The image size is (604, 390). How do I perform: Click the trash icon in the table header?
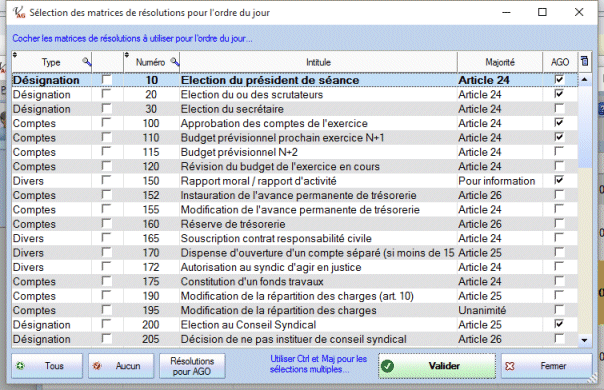(584, 61)
